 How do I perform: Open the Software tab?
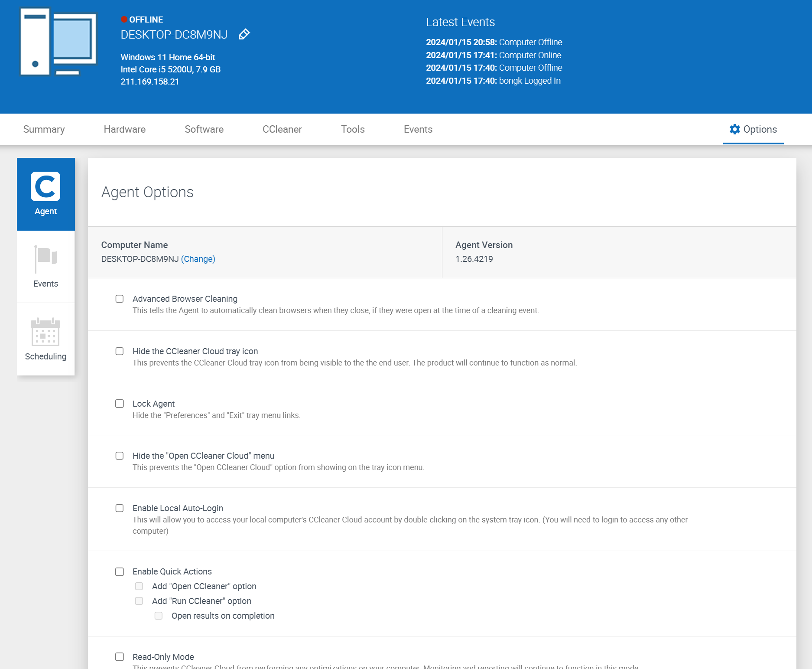(x=204, y=129)
